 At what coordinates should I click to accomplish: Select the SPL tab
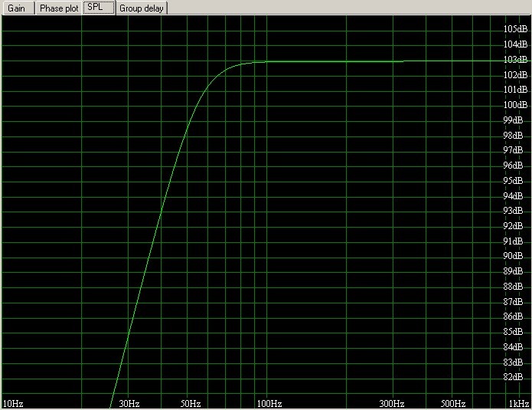tap(99, 7)
